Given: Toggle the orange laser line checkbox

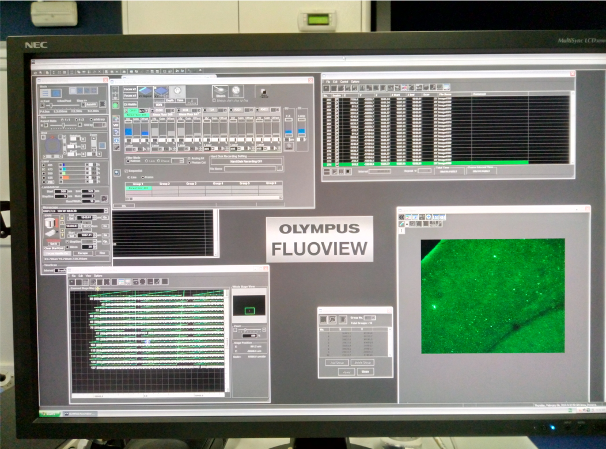Looking at the screenshot, I should click(44, 178).
